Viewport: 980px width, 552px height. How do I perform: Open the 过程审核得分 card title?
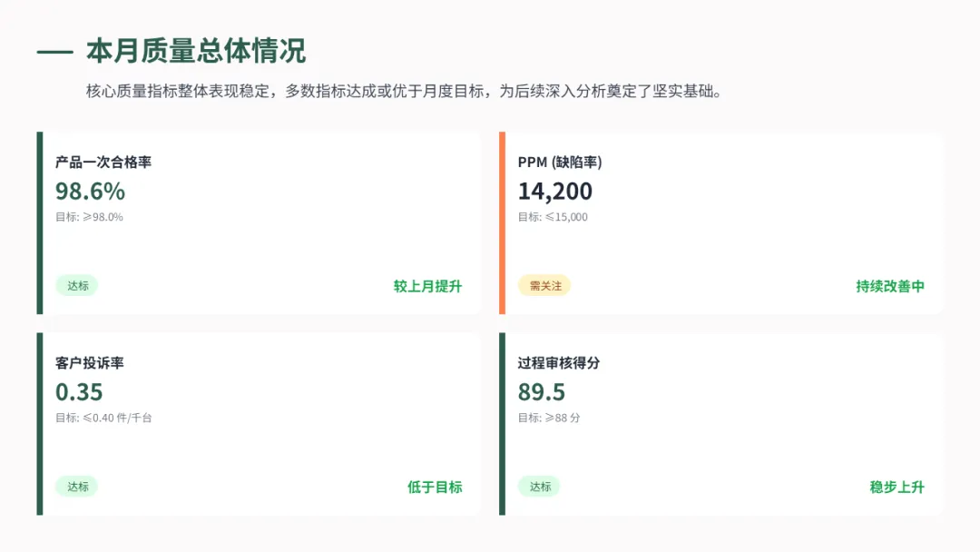coord(559,363)
